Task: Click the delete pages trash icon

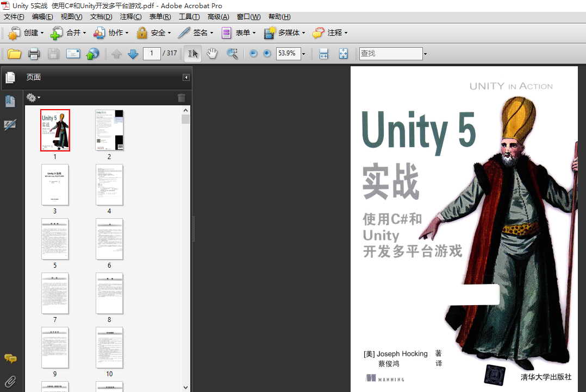Action: 181,98
